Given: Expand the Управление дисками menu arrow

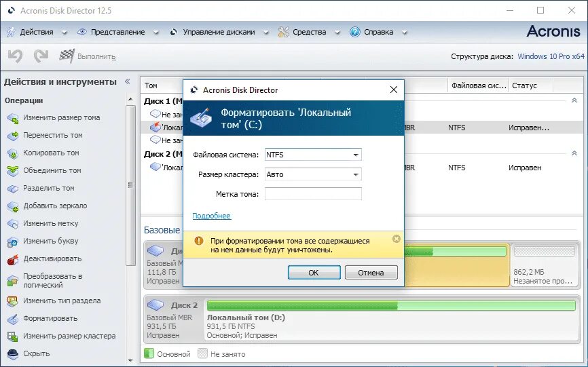Looking at the screenshot, I should click(x=266, y=33).
